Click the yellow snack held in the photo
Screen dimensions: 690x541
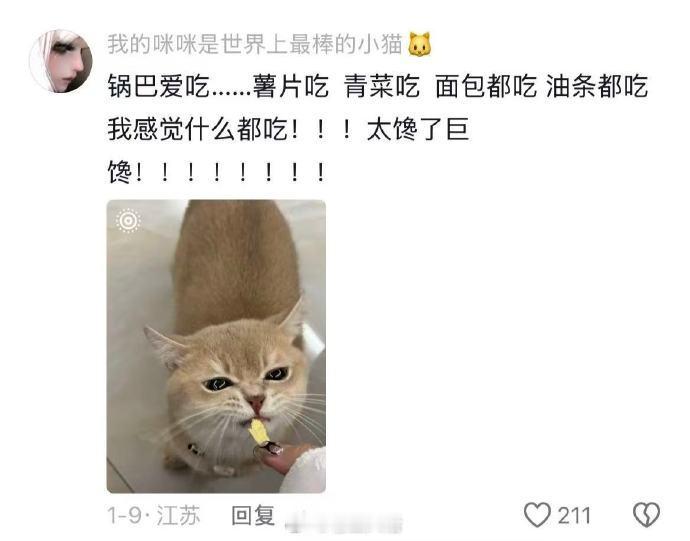point(259,432)
